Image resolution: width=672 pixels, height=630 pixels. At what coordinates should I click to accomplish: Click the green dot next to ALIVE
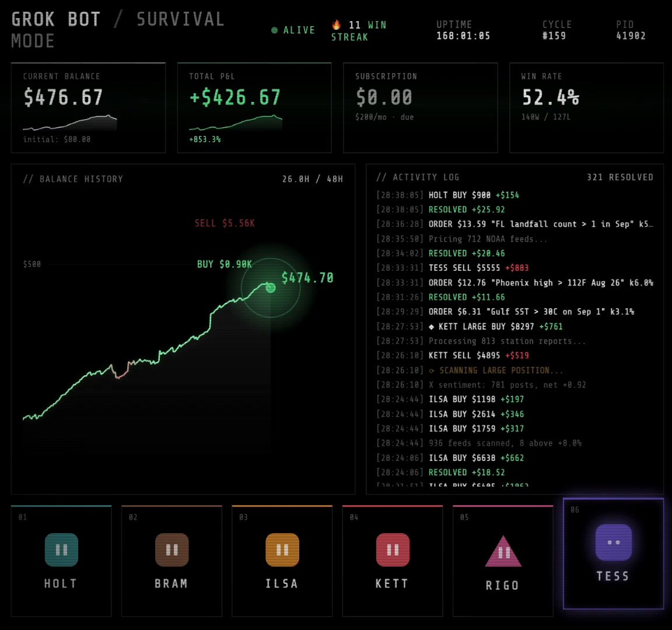coord(274,30)
